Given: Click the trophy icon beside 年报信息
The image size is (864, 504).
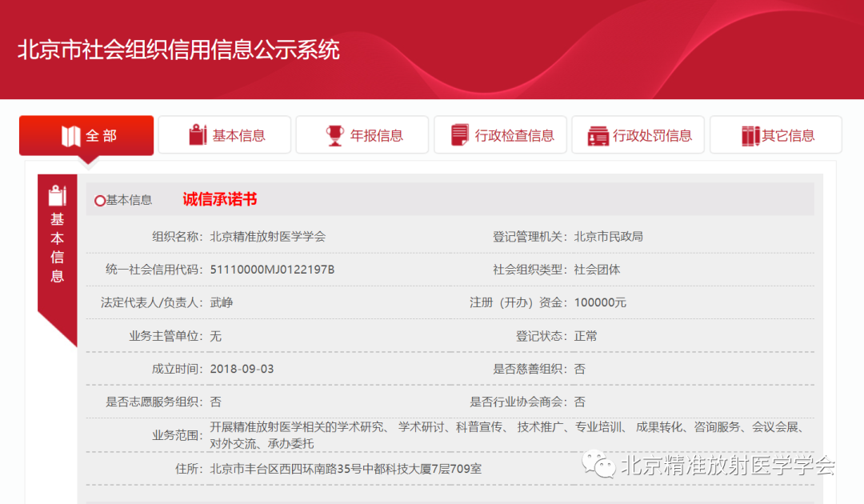Looking at the screenshot, I should (x=334, y=135).
